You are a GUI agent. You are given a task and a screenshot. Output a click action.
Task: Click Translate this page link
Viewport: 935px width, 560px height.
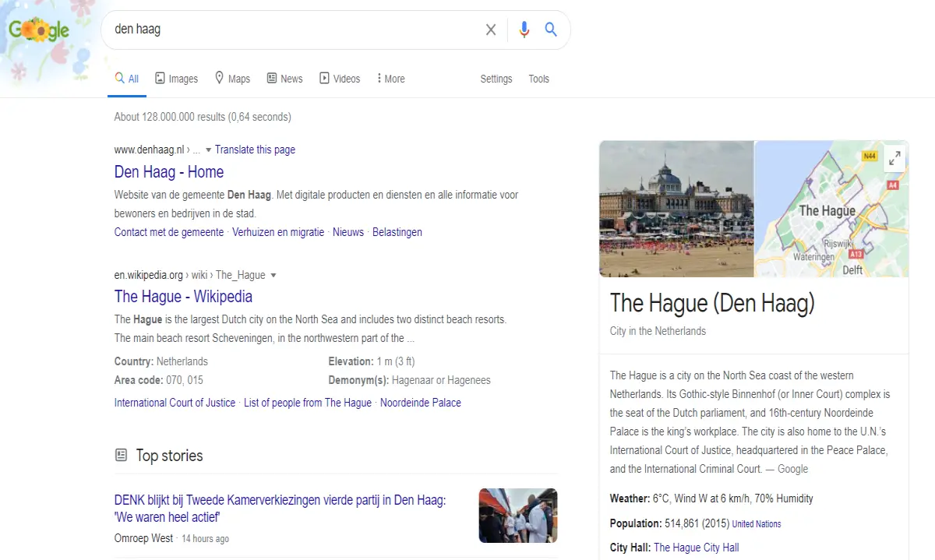pyautogui.click(x=255, y=150)
